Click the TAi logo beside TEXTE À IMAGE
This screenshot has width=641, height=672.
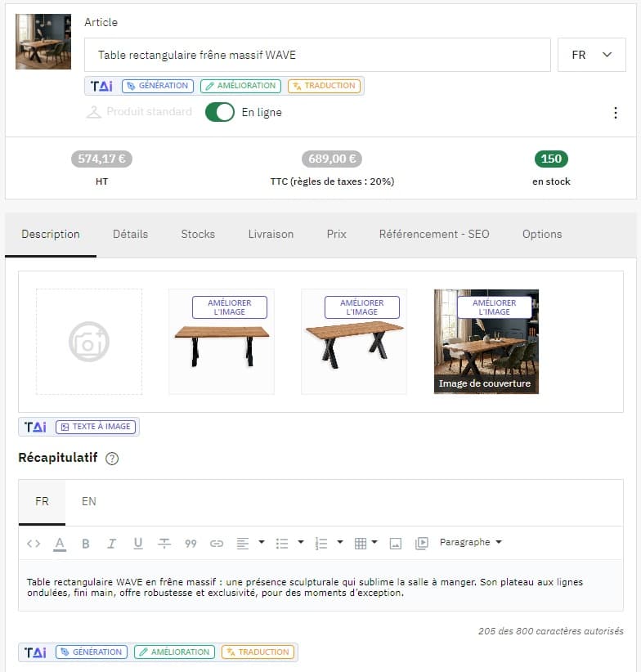pyautogui.click(x=35, y=427)
